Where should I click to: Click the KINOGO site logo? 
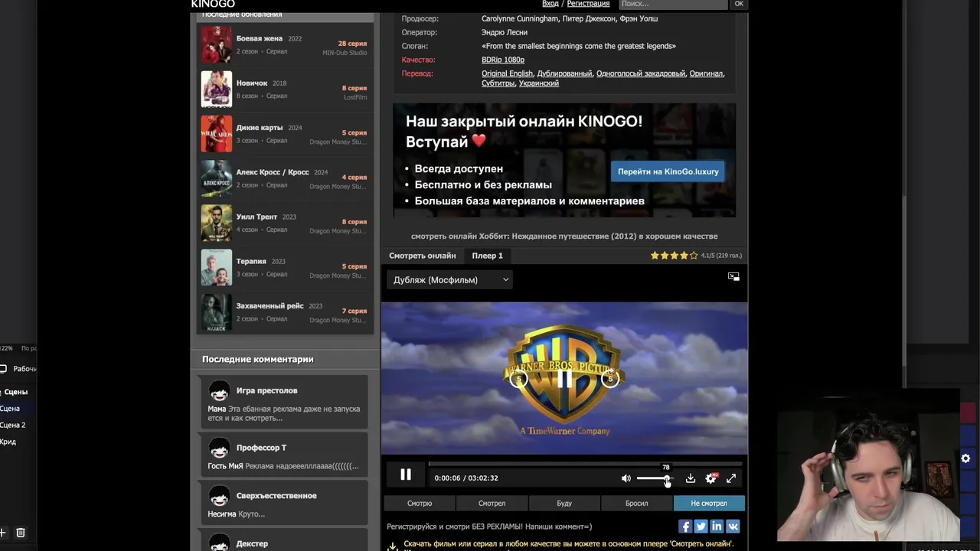(213, 4)
